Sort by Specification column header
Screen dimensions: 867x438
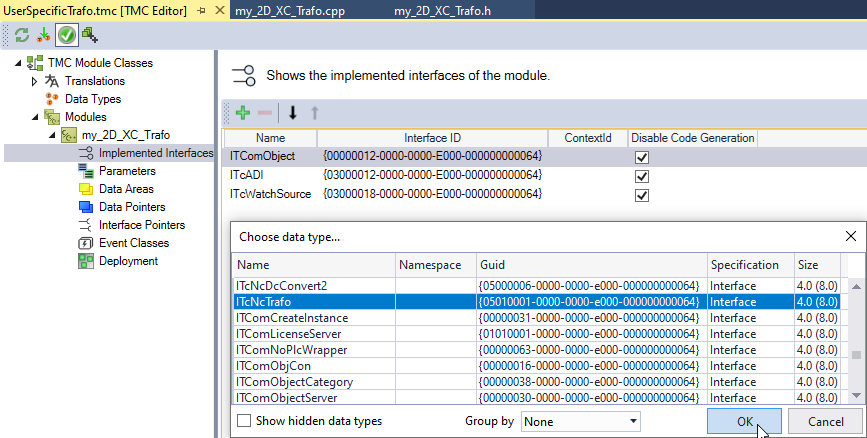(x=751, y=265)
